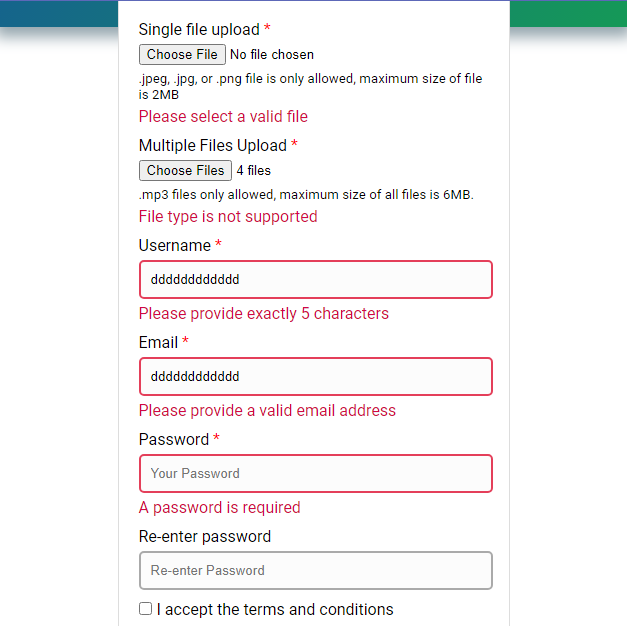Screen dimensions: 627x626
Task: Click the '4 files' selection text
Action: tap(254, 170)
